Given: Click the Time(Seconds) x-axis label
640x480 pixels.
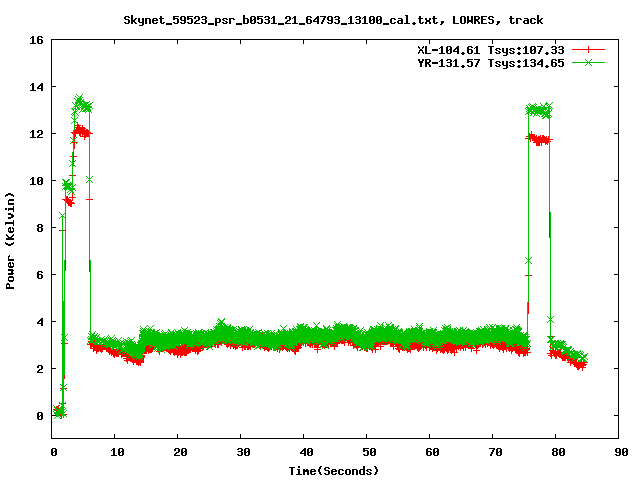Looking at the screenshot, I should [x=334, y=471].
